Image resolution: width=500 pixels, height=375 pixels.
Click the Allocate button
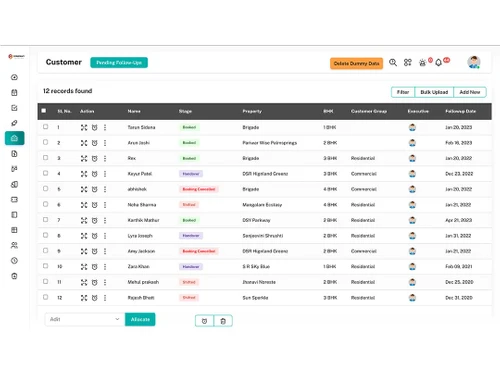140,319
